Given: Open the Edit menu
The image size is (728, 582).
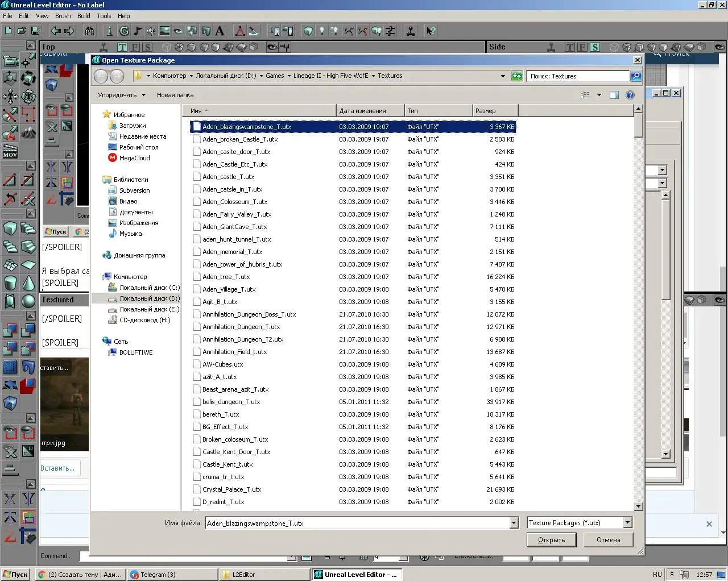Looking at the screenshot, I should (24, 16).
